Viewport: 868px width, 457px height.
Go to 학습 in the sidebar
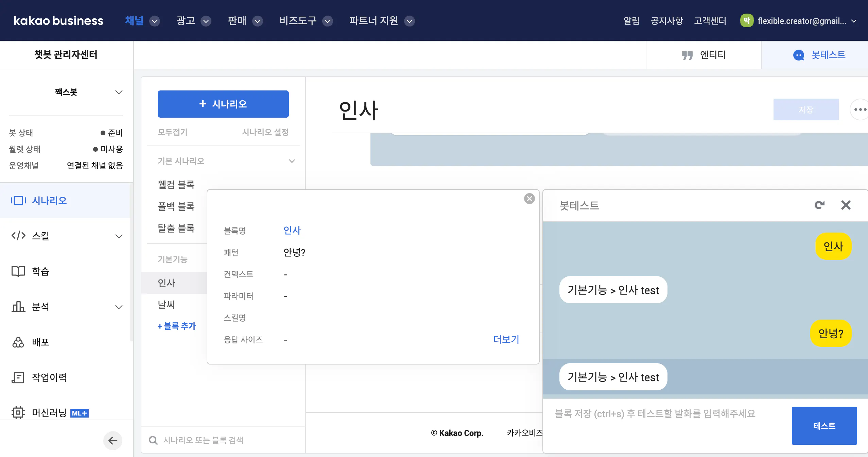pyautogui.click(x=40, y=271)
